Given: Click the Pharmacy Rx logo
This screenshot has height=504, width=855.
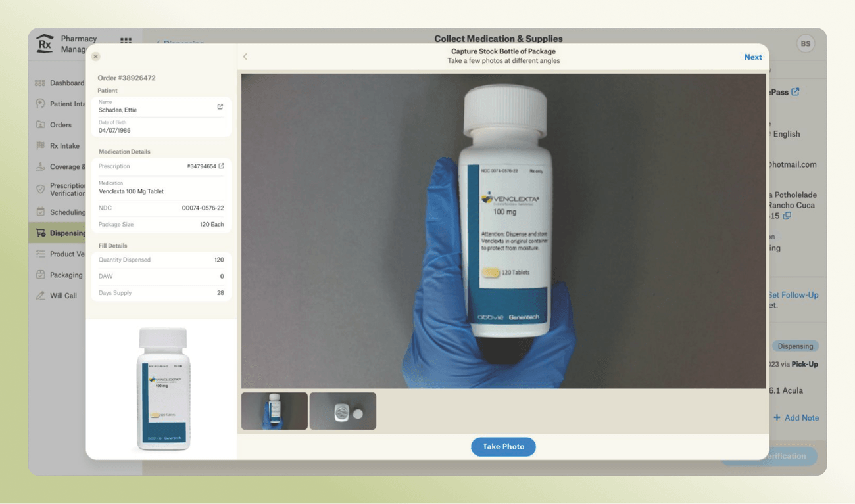Looking at the screenshot, I should click(45, 43).
